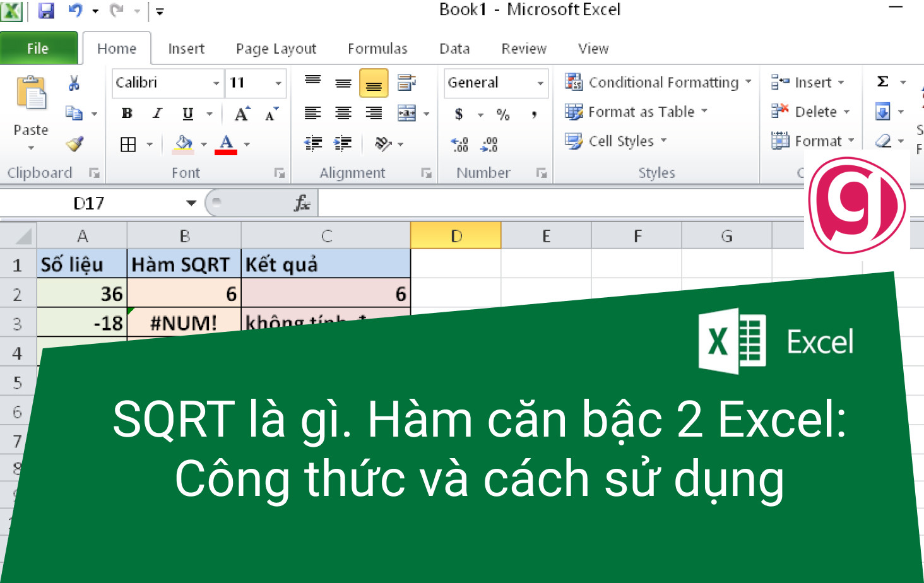Screen dimensions: 924x583
Task: Click Merge & Center icon
Action: (406, 114)
